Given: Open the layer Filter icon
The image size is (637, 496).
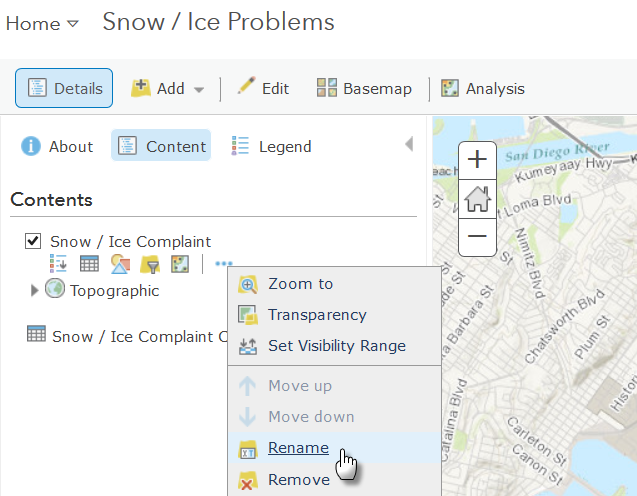Looking at the screenshot, I should click(150, 264).
